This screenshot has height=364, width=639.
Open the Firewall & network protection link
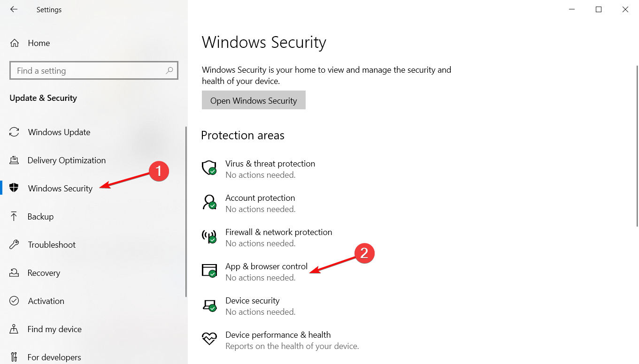(278, 232)
